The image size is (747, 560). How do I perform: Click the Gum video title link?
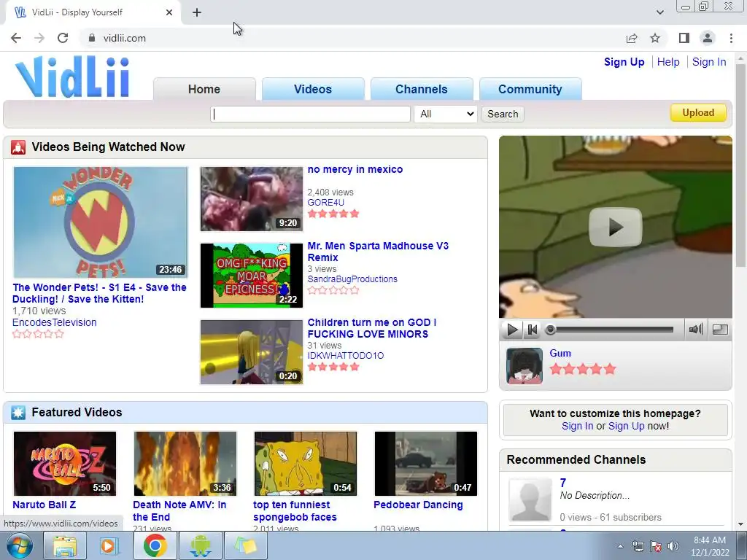(x=560, y=354)
